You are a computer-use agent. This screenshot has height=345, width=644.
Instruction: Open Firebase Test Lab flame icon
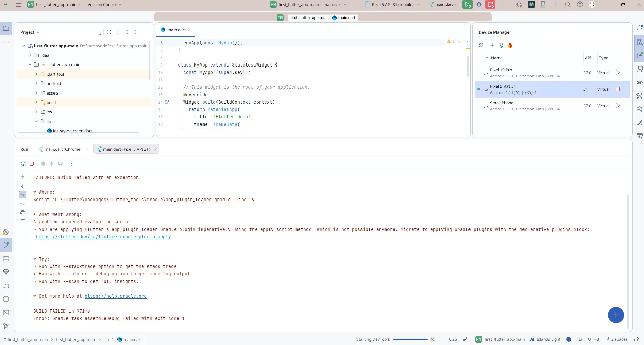510,46
